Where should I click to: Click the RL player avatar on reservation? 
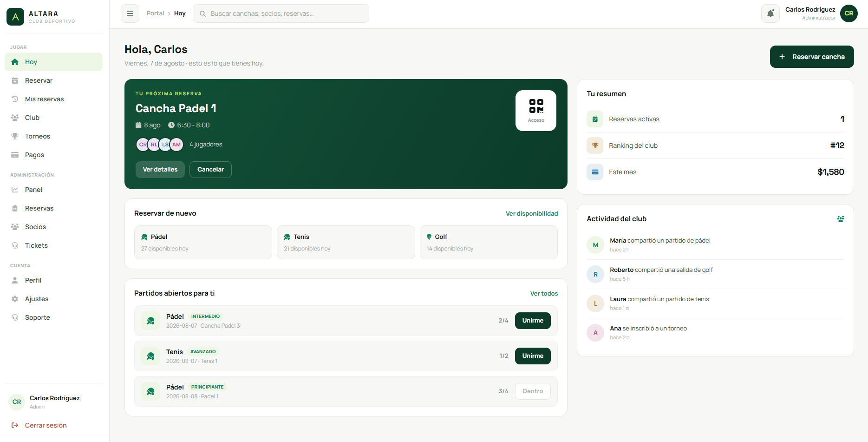pos(154,145)
